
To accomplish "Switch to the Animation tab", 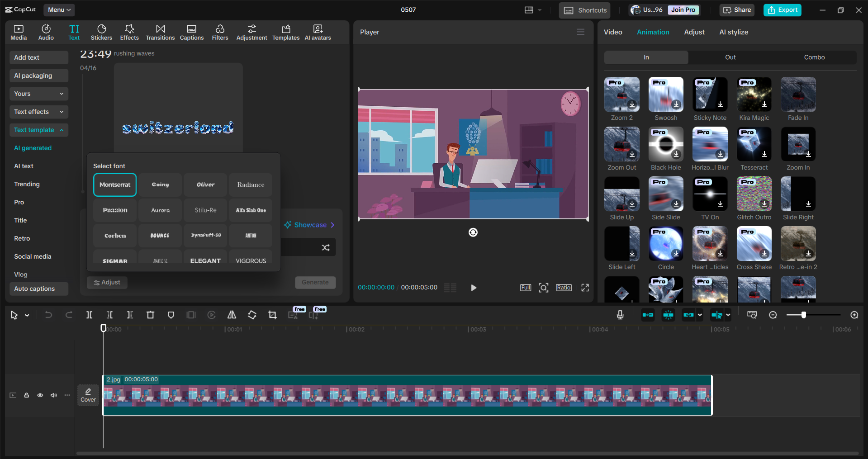I will tap(653, 32).
